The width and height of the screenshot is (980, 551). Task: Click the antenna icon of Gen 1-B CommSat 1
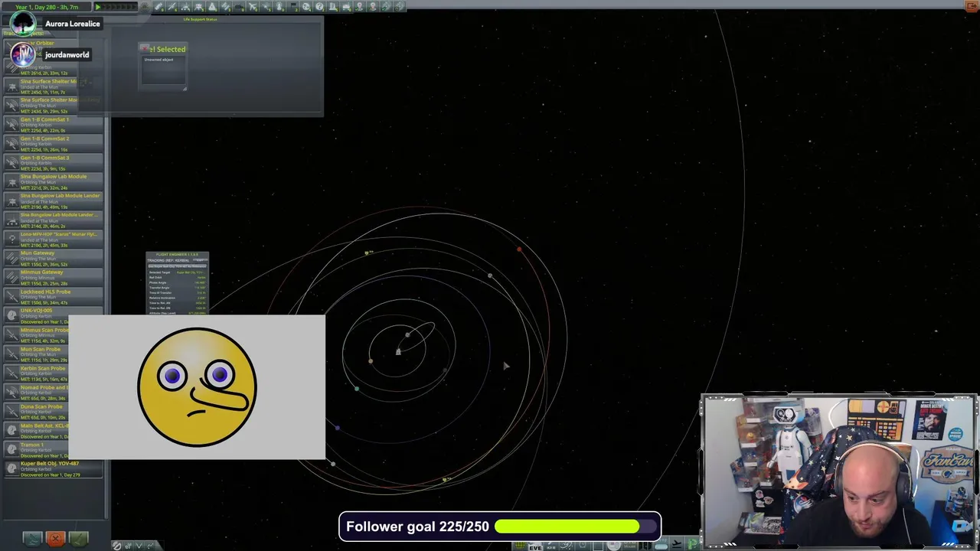point(11,126)
